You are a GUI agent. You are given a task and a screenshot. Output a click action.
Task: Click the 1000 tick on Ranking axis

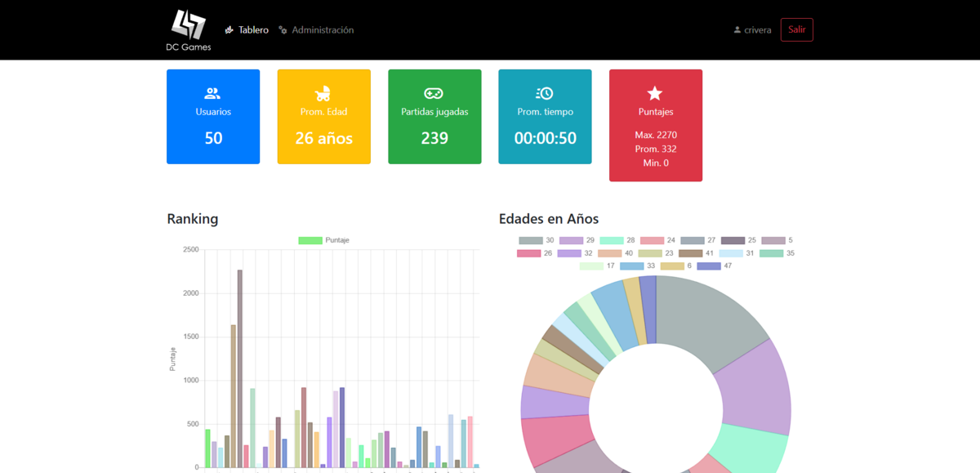(190, 381)
